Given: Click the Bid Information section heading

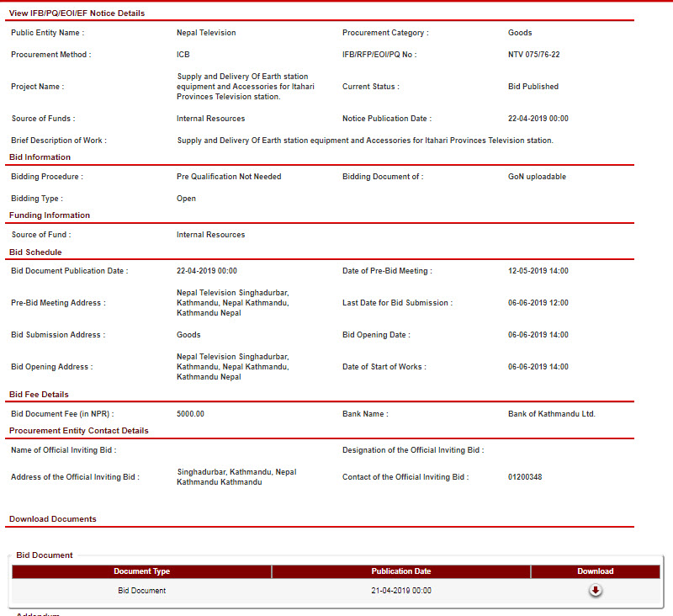Looking at the screenshot, I should tap(40, 157).
